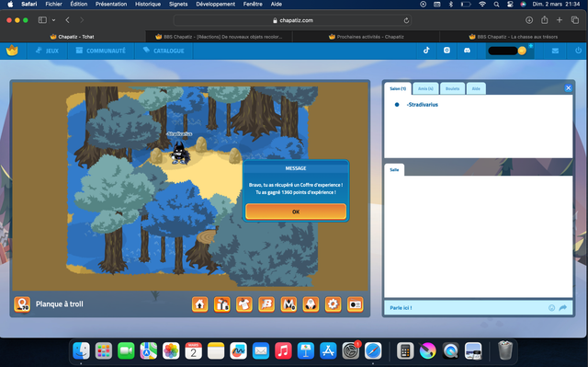Open the Signets menu

(x=178, y=4)
